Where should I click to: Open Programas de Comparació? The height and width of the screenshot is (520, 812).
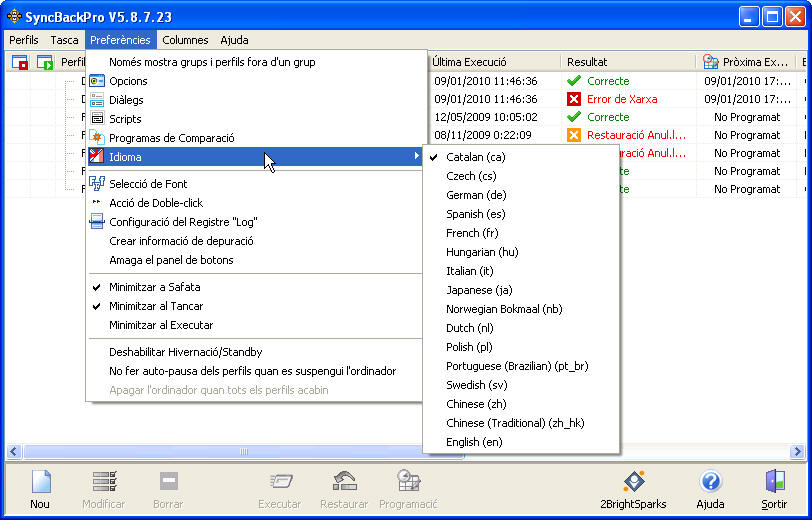256,138
